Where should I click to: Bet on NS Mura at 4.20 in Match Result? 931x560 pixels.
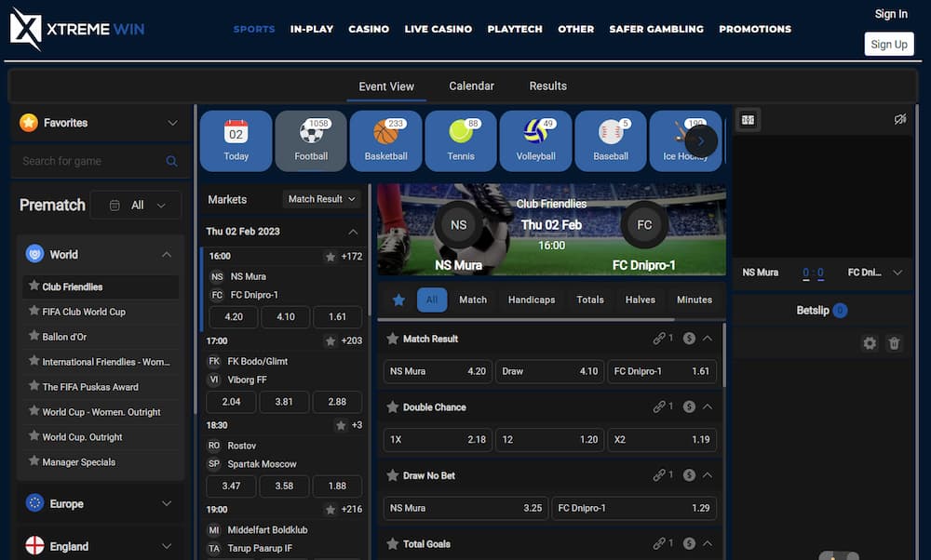pyautogui.click(x=438, y=371)
